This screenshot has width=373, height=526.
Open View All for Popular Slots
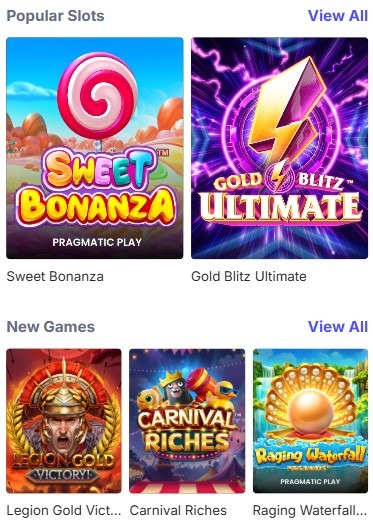[x=338, y=16]
